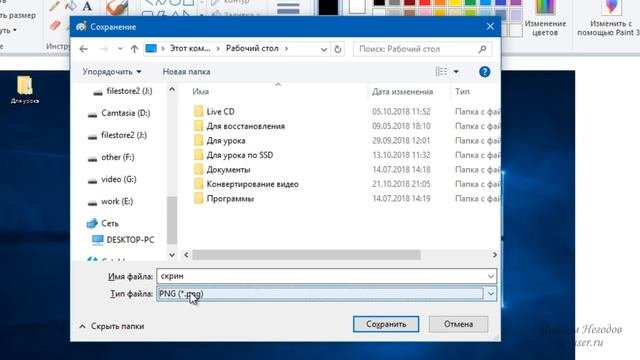
Task: Expand the chevron after 'Рабочий стол' breadcrumb
Action: [286, 49]
